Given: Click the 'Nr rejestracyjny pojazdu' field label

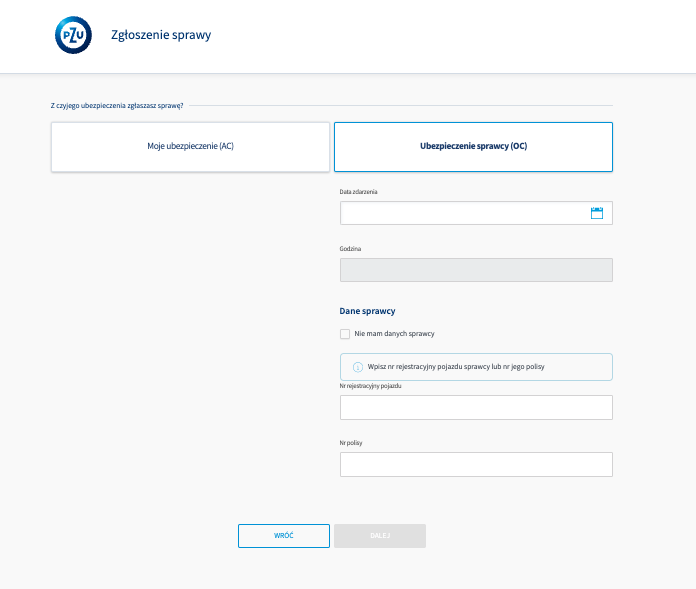Looking at the screenshot, I should [x=370, y=385].
